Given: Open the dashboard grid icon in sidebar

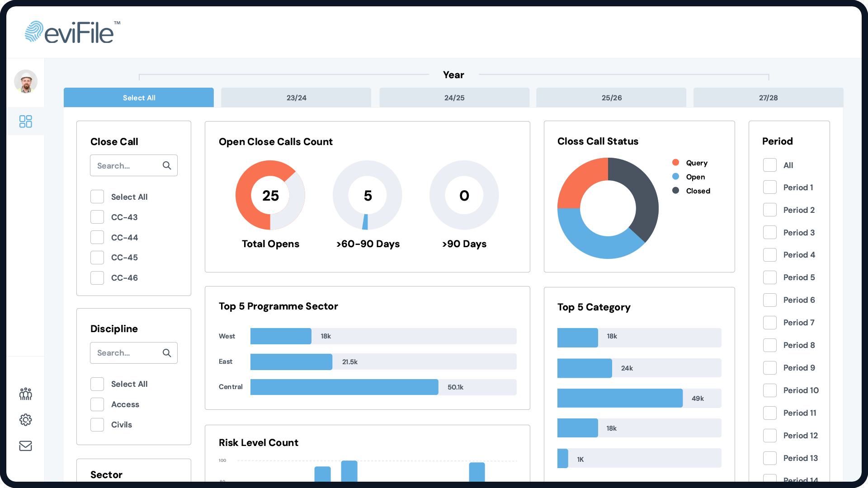Looking at the screenshot, I should click(x=25, y=121).
